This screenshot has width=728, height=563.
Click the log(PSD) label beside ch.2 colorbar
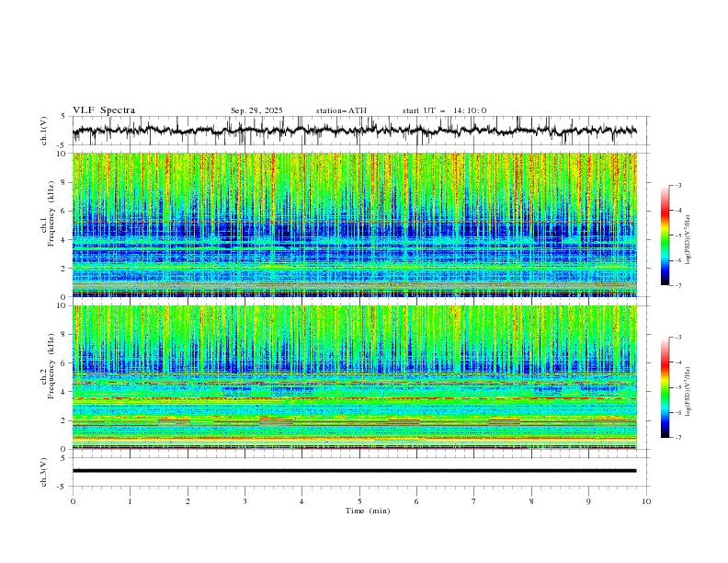(688, 392)
